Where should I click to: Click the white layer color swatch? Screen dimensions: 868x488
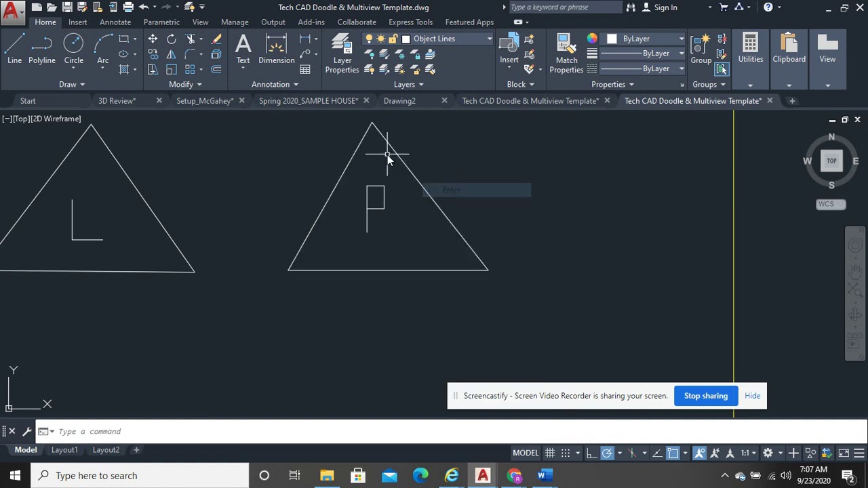pos(406,39)
